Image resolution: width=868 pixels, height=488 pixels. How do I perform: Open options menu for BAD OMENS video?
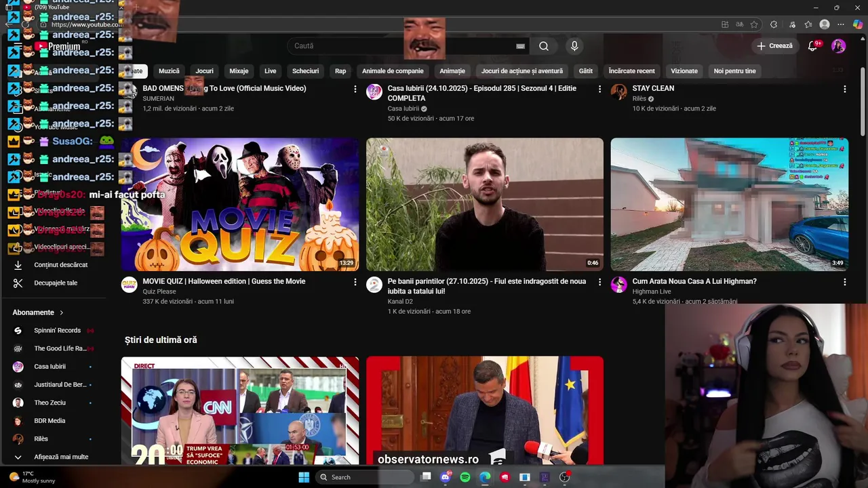point(355,89)
